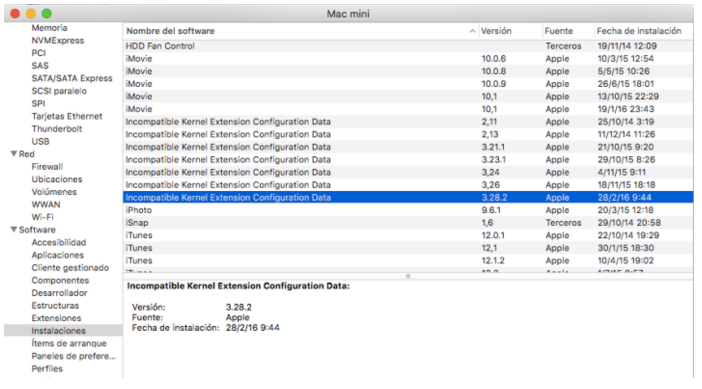Open Desarrollador in the sidebar
Image resolution: width=702 pixels, height=389 pixels.
[59, 293]
